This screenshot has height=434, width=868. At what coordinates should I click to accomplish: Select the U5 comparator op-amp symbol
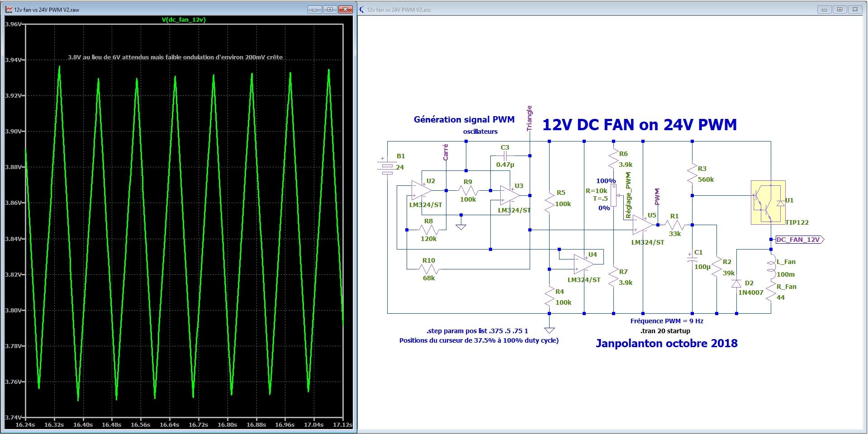tap(643, 225)
